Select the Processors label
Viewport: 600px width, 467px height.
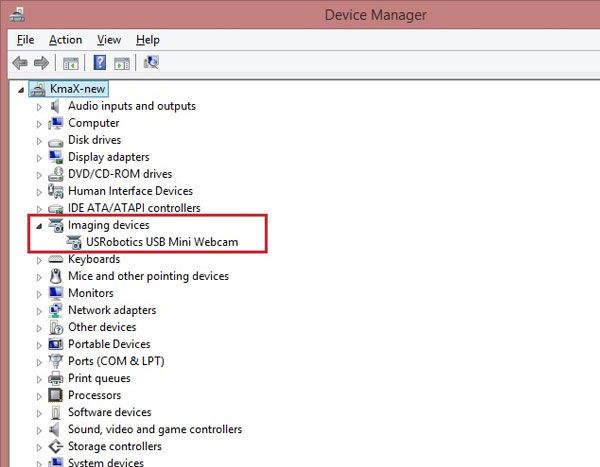95,395
